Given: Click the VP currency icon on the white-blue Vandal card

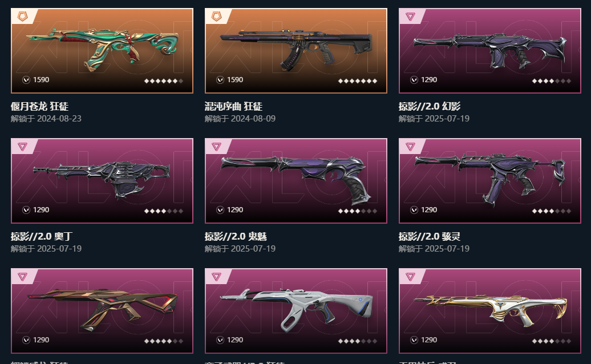Looking at the screenshot, I should [220, 340].
